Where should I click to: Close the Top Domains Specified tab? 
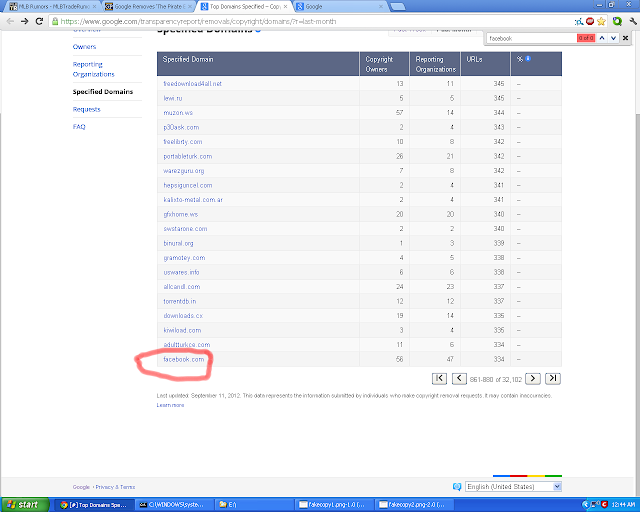point(285,7)
